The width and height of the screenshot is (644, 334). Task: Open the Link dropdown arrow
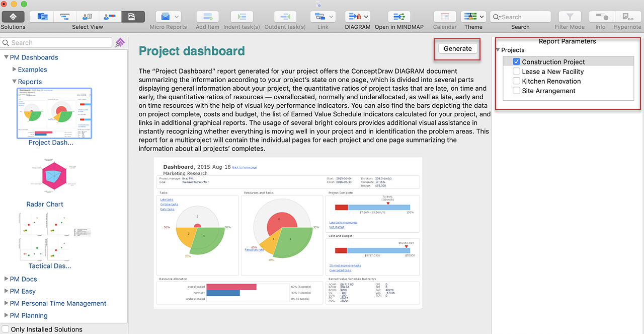pyautogui.click(x=332, y=17)
